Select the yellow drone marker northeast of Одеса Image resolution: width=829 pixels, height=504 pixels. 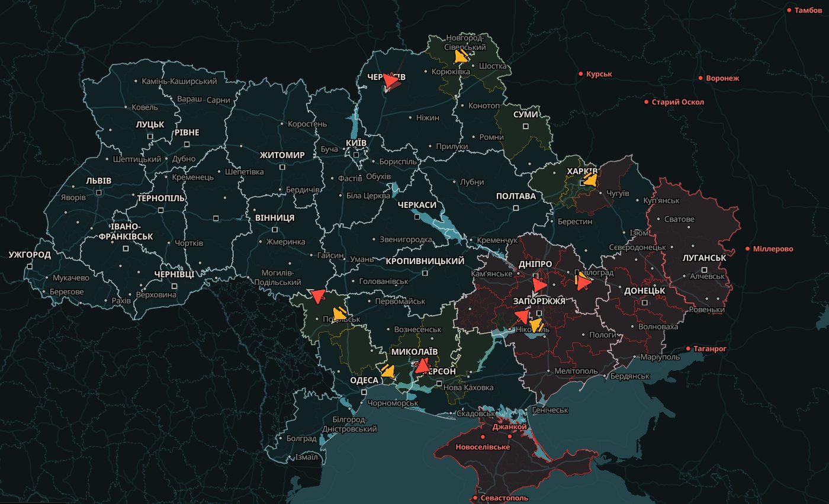point(388,371)
